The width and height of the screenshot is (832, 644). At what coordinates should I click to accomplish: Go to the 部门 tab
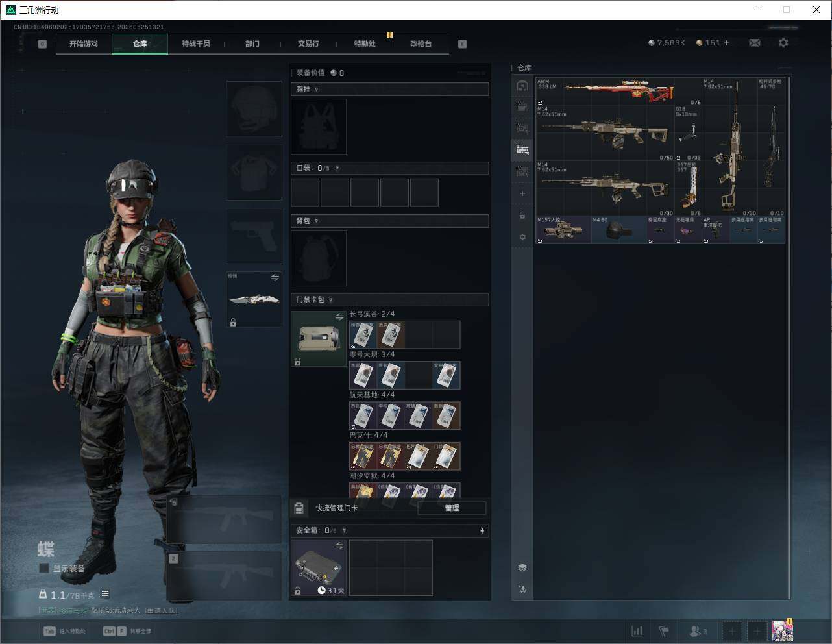tap(252, 43)
